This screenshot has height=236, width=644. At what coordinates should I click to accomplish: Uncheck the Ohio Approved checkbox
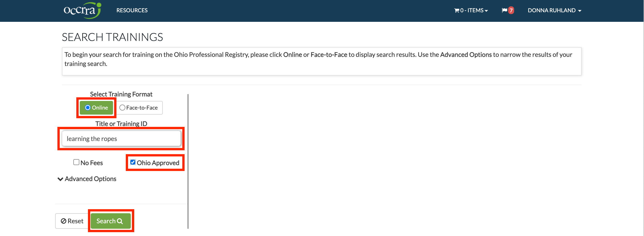tap(133, 162)
